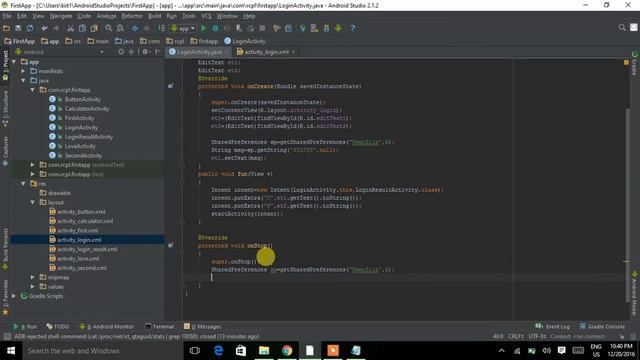The width and height of the screenshot is (640, 360).
Task: Collapse the layout folder node
Action: click(33, 202)
